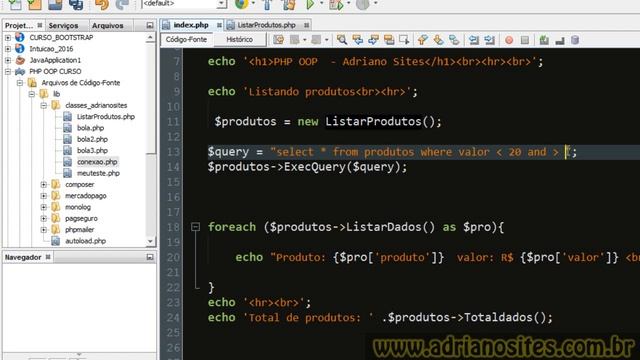Go to Previous Bookmark icon
The height and width of the screenshot is (360, 640).
422,40
